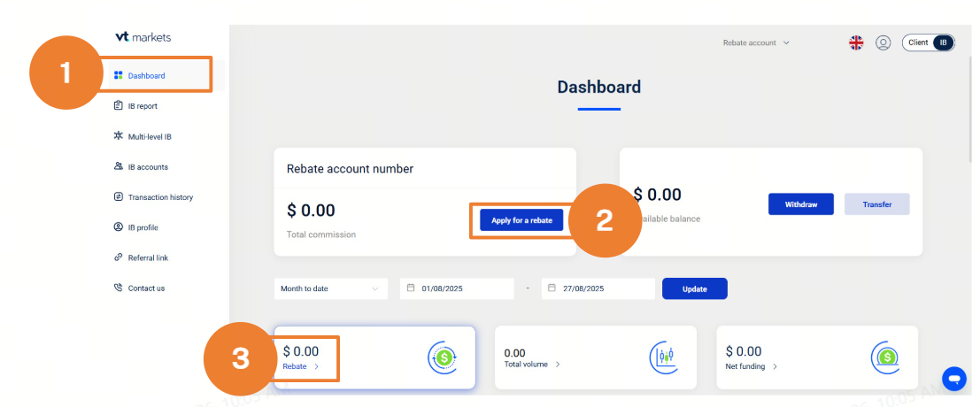980x407 pixels.
Task: Open the user profile avatar icon
Action: 883,42
